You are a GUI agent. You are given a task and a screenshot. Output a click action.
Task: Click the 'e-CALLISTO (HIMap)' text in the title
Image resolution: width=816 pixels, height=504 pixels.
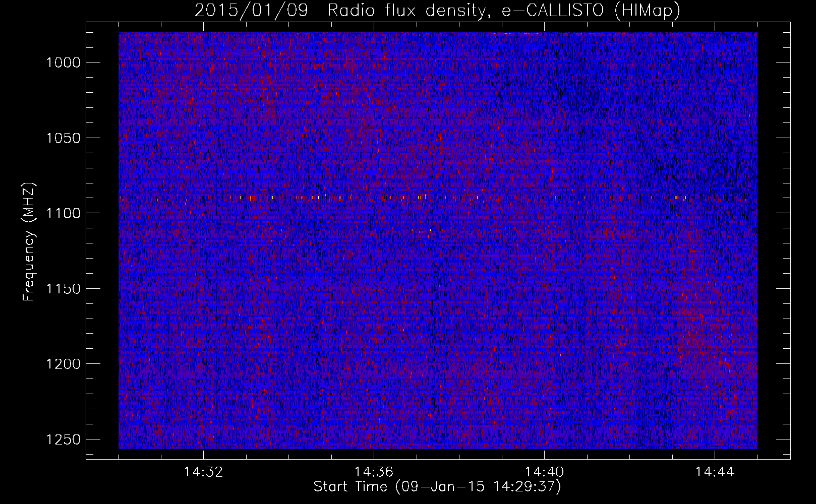[591, 10]
